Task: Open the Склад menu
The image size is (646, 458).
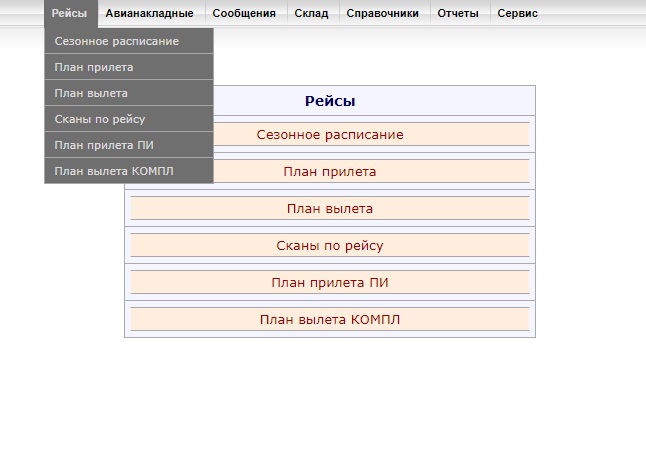Action: 313,14
